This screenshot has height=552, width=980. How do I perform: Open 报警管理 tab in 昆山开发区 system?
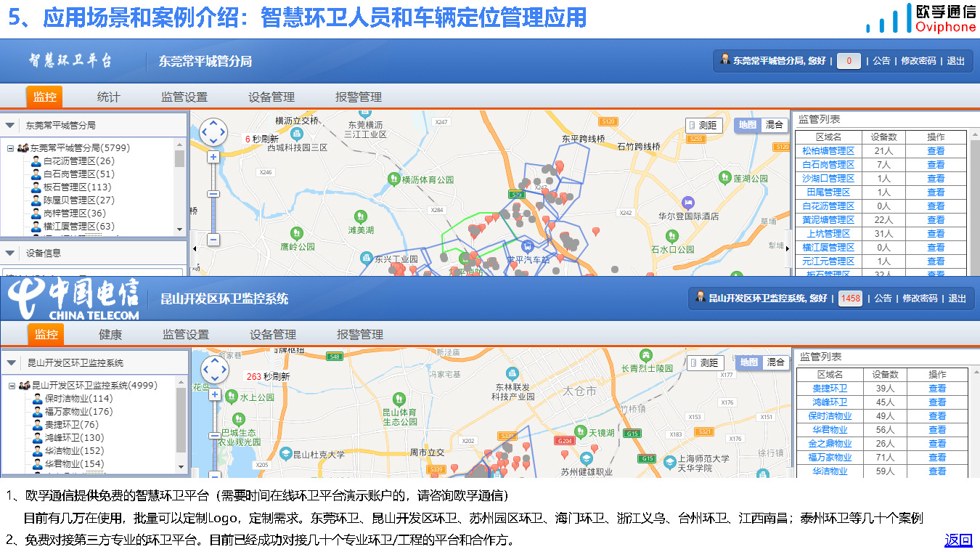[x=360, y=334]
